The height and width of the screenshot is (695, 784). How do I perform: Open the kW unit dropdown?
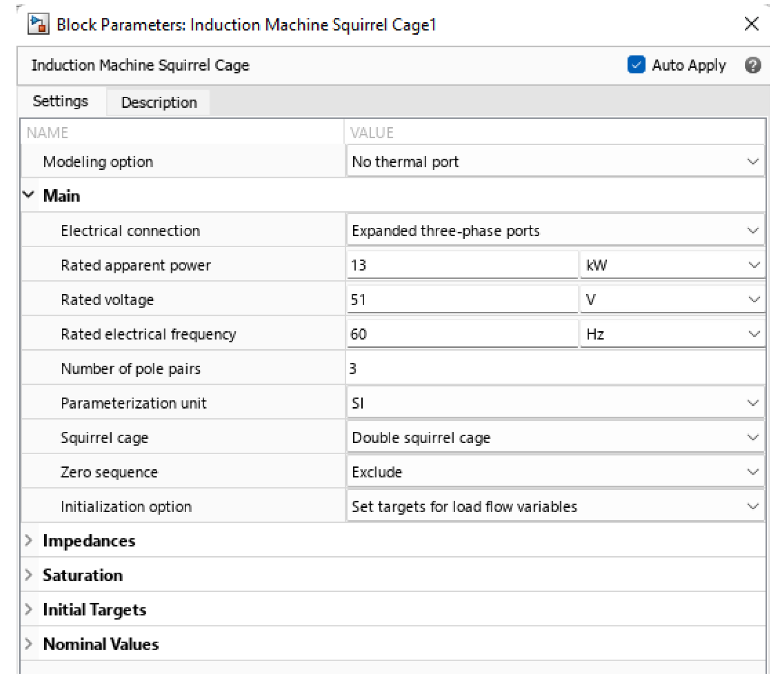[672, 265]
